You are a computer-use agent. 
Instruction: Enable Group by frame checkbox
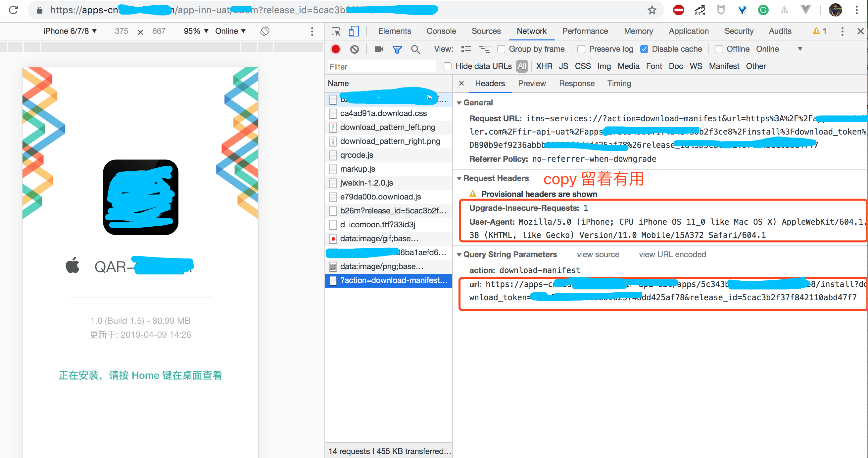tap(501, 49)
